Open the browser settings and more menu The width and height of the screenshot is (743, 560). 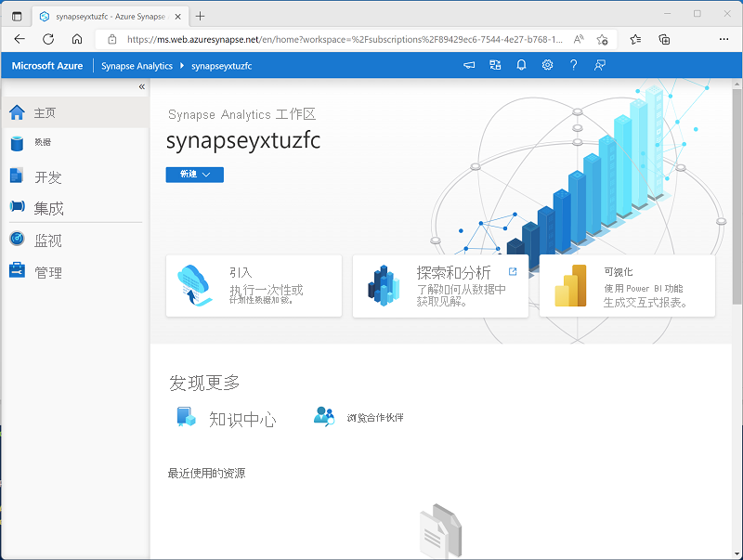pyautogui.click(x=723, y=39)
